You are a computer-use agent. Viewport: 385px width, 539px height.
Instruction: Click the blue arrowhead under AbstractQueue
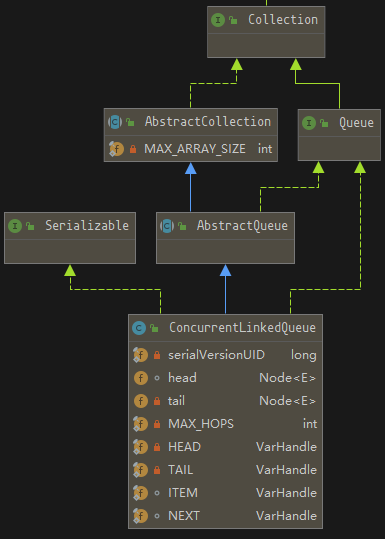pos(226,270)
